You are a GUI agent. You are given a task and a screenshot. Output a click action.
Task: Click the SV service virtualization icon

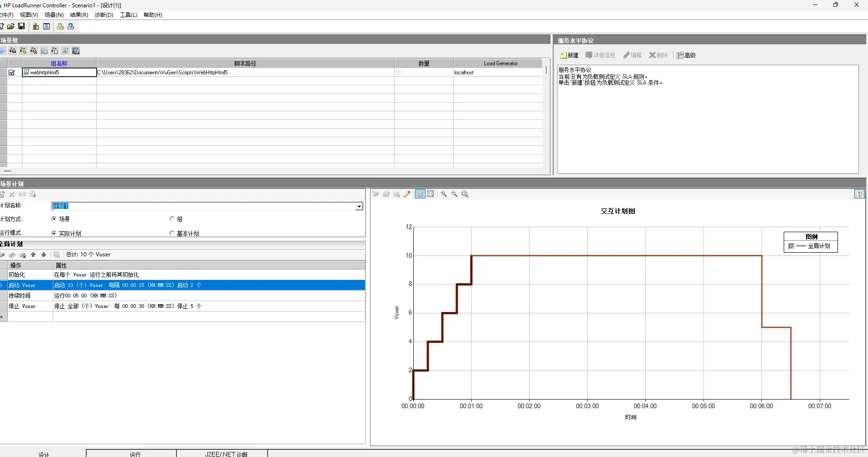click(x=76, y=51)
